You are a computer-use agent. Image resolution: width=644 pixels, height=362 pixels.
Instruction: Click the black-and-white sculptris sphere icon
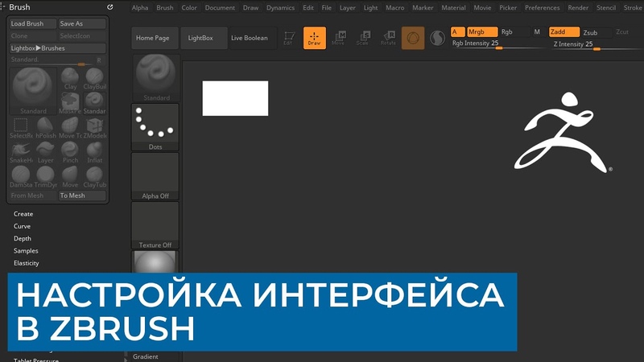click(x=437, y=38)
